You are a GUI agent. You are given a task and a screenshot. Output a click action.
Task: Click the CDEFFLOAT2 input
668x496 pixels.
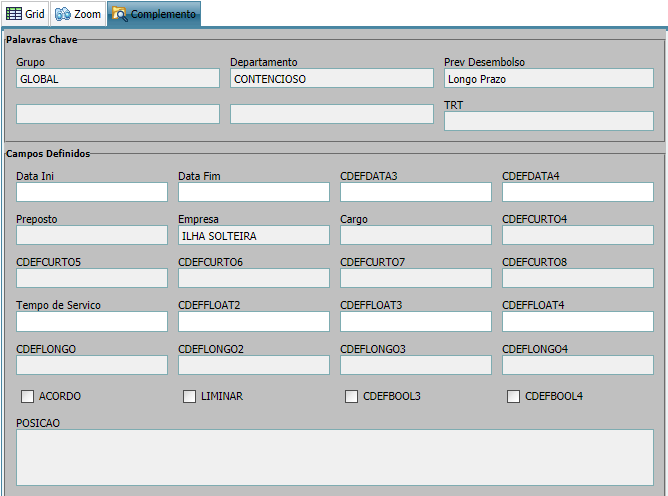point(254,321)
